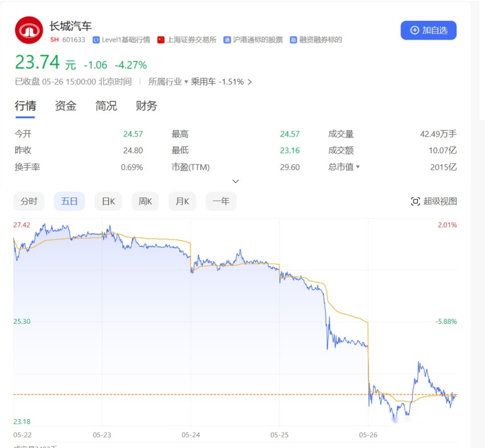Select the 分时 chart period
485x448 pixels.
29,202
